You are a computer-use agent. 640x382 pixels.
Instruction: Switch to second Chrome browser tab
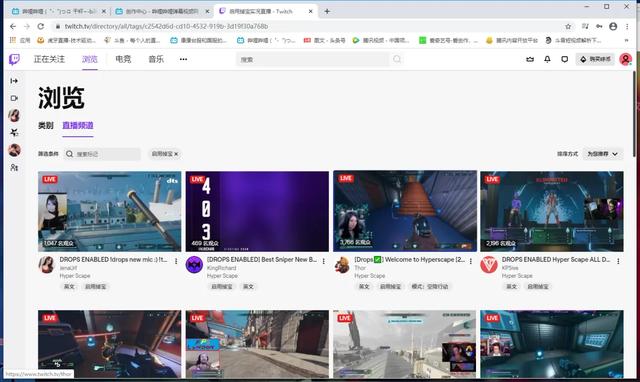161,11
